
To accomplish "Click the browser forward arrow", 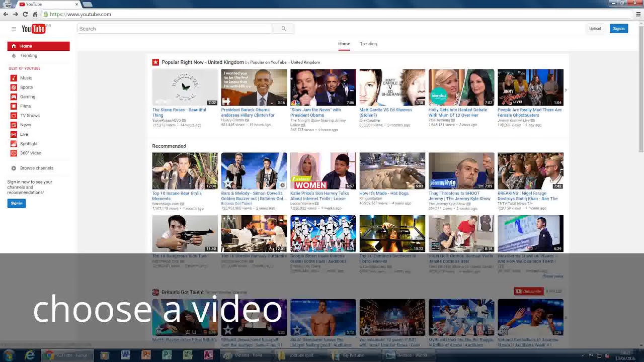I will pos(16,14).
